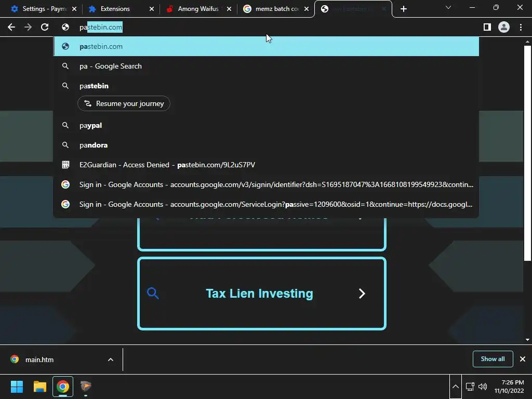The width and height of the screenshot is (532, 399).
Task: Open Sign in suggestion with ServiceLogin URL
Action: 266,204
